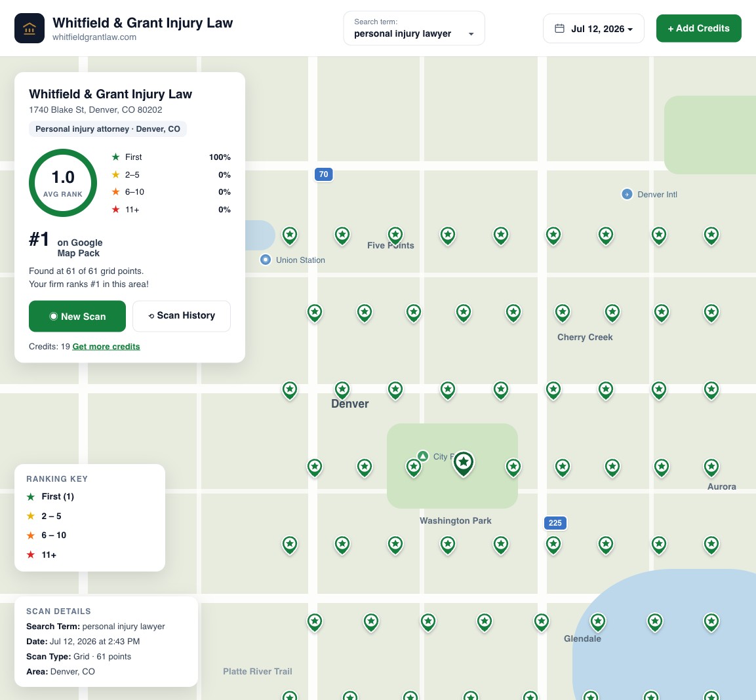756x700 pixels.
Task: Click the calendar icon in date selector
Action: click(559, 28)
